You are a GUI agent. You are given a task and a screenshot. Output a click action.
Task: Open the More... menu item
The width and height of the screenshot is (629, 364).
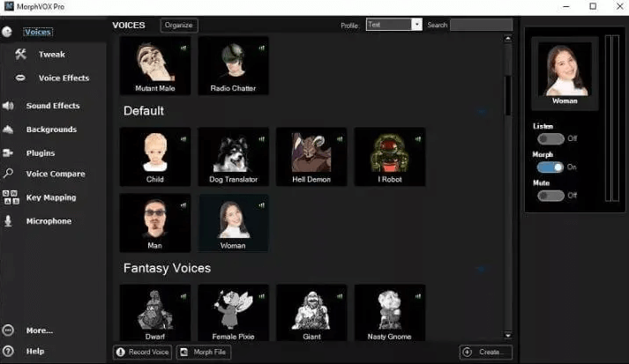[x=39, y=331]
